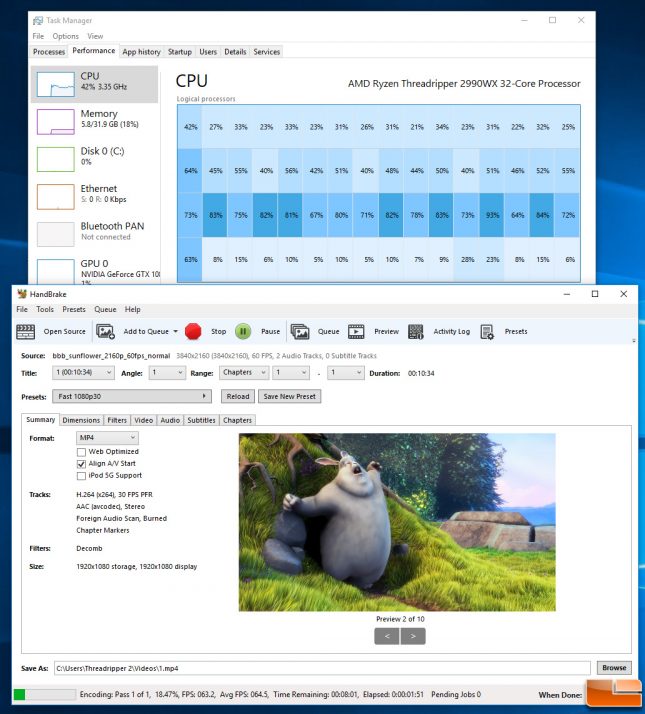Switch to Task Manager App history tab
Screen dimensions: 645x714
point(142,52)
